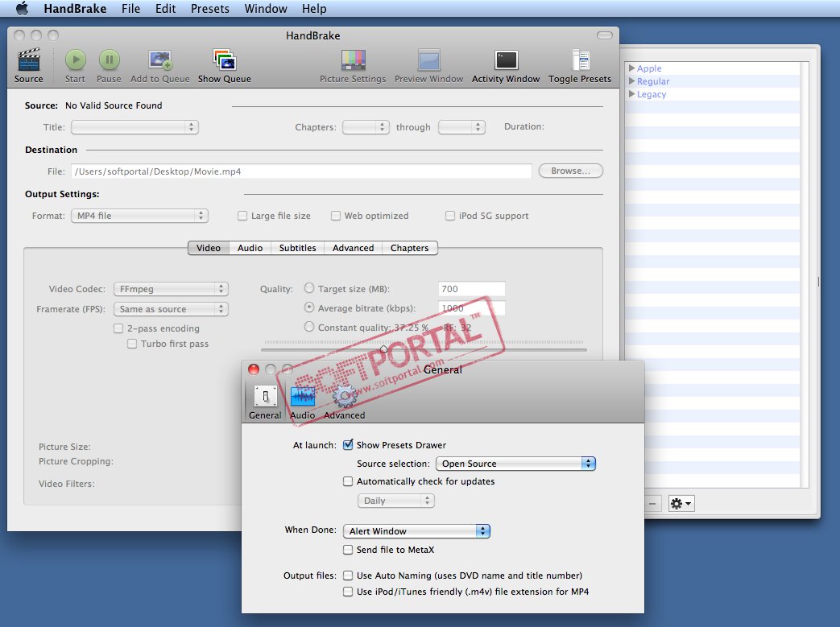The image size is (840, 627).
Task: Click the toolbar toggle pill on the HandBrake title bar
Action: (x=604, y=35)
